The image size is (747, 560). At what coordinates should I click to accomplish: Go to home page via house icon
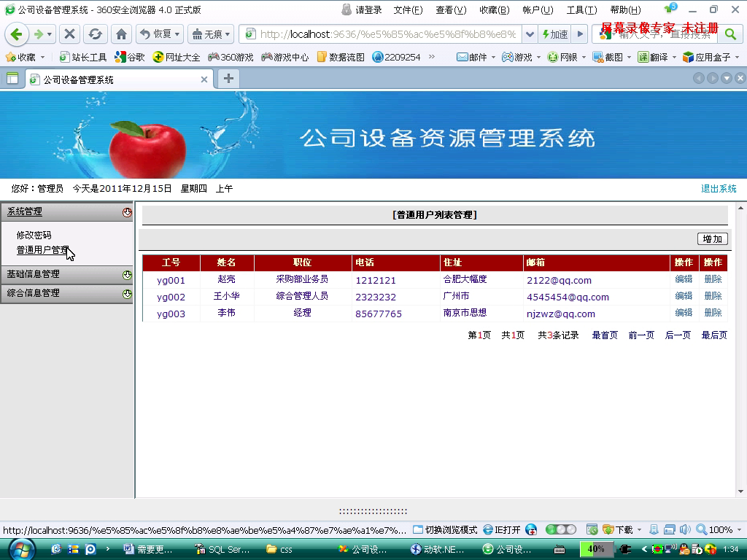coord(122,34)
